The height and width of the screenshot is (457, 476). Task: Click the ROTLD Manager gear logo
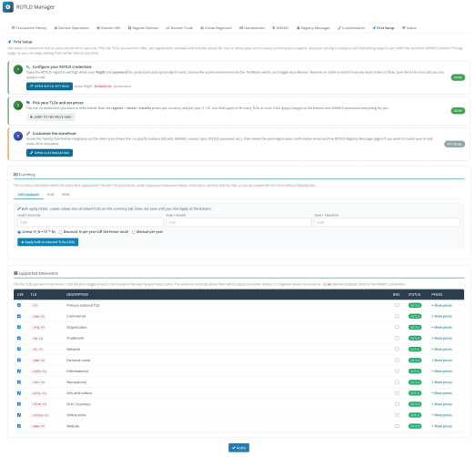pos(8,7)
